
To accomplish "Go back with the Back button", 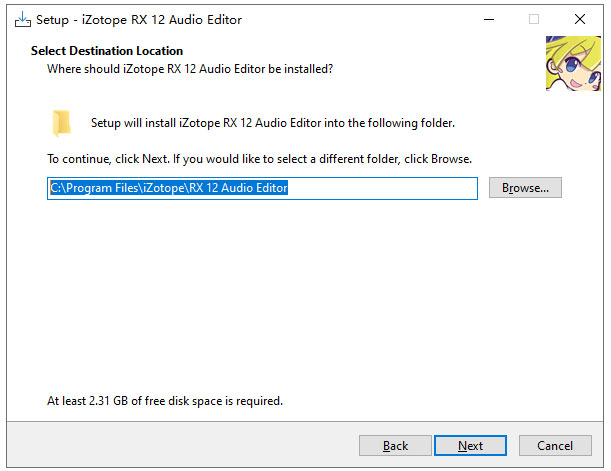I will (395, 445).
